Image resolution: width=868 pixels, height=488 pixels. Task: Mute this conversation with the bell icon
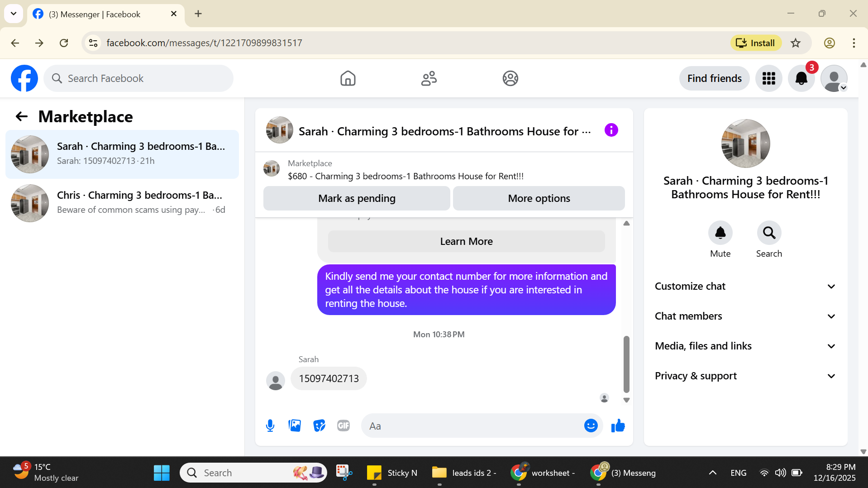[x=720, y=233]
